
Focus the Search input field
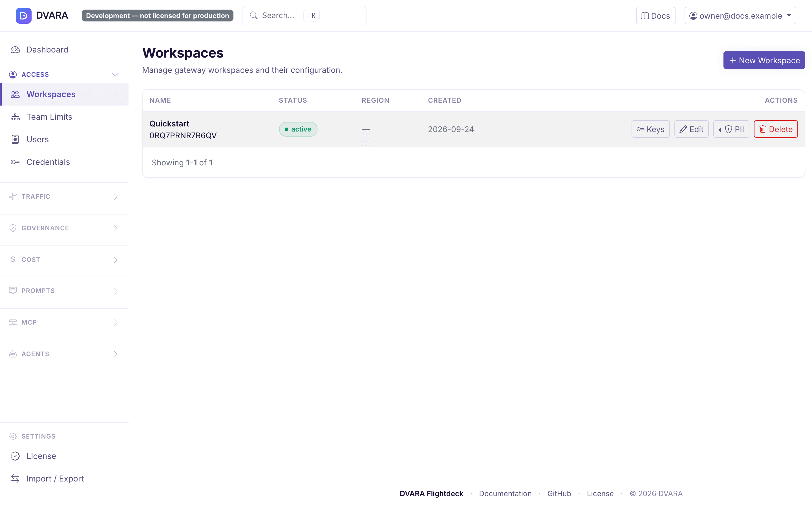(x=304, y=16)
